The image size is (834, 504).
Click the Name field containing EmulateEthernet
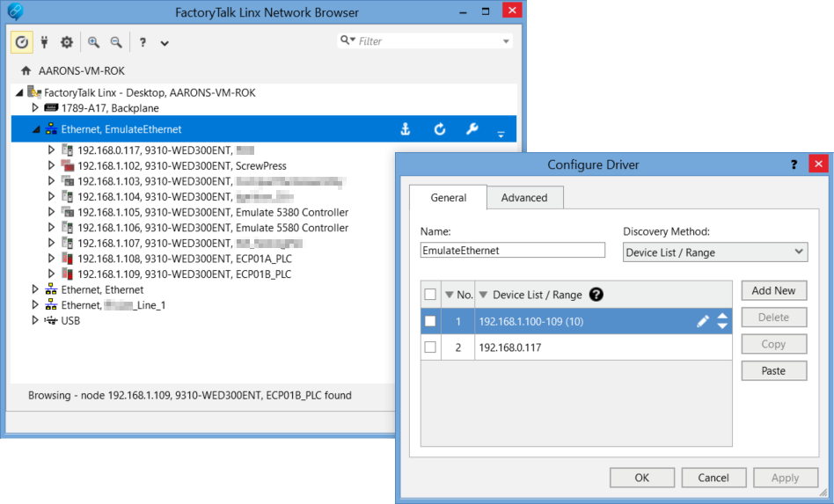[513, 250]
